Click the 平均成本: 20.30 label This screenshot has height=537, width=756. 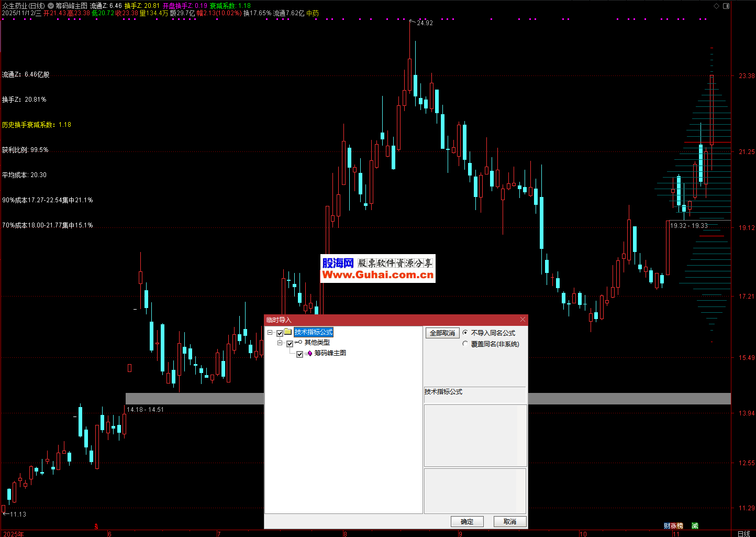[x=24, y=175]
